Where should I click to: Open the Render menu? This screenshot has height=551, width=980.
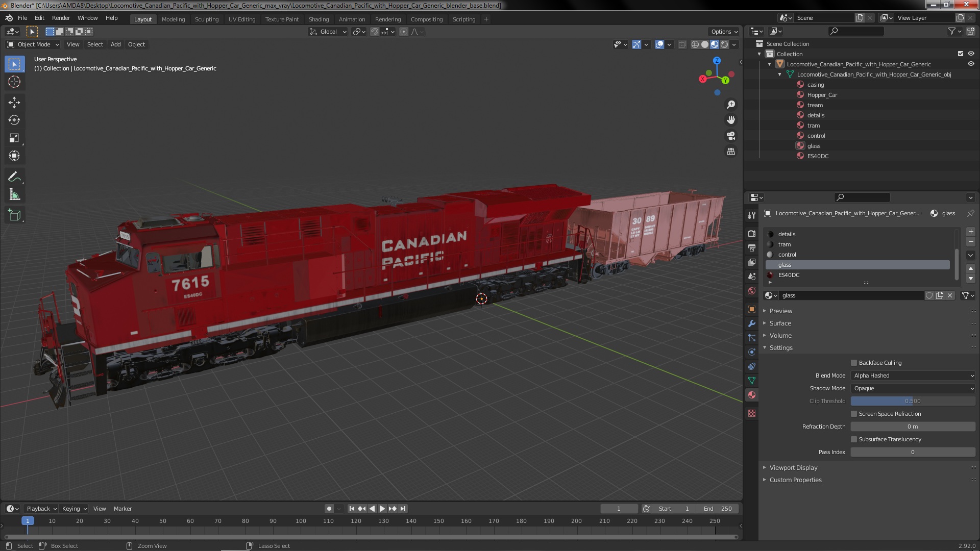[x=61, y=18]
